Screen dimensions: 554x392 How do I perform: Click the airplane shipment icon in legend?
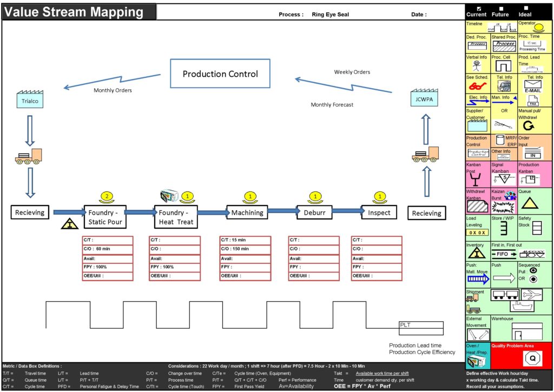(x=532, y=295)
